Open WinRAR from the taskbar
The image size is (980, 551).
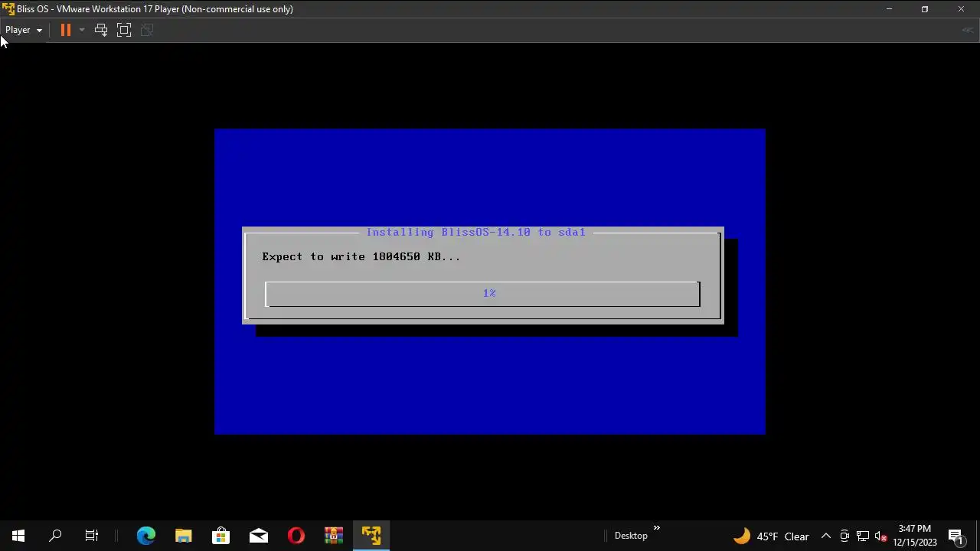[x=334, y=536]
